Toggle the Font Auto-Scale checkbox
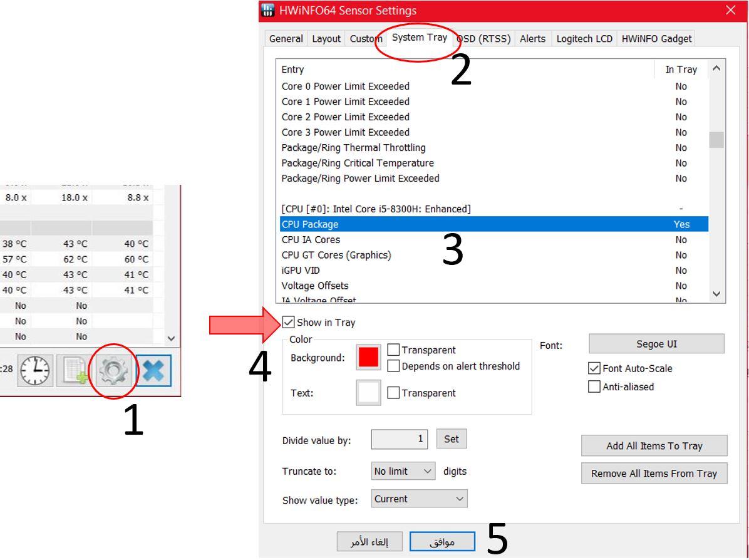 (594, 368)
